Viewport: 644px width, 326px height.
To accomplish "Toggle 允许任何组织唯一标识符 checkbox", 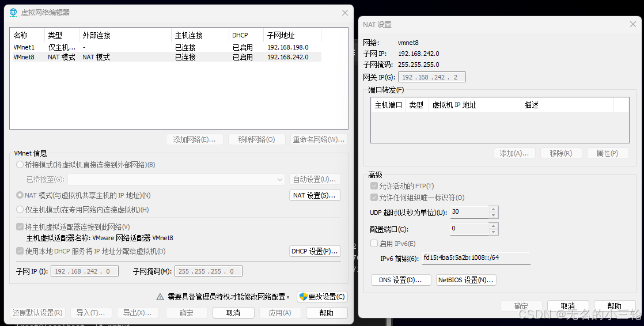I will [x=374, y=198].
